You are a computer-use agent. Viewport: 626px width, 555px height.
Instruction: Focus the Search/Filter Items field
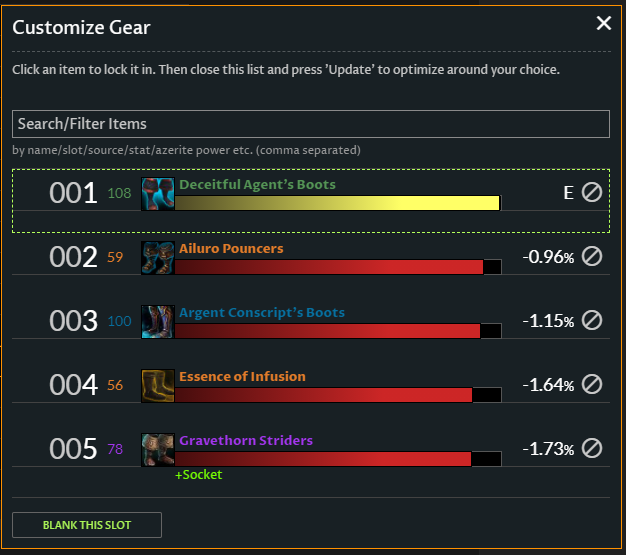[311, 124]
